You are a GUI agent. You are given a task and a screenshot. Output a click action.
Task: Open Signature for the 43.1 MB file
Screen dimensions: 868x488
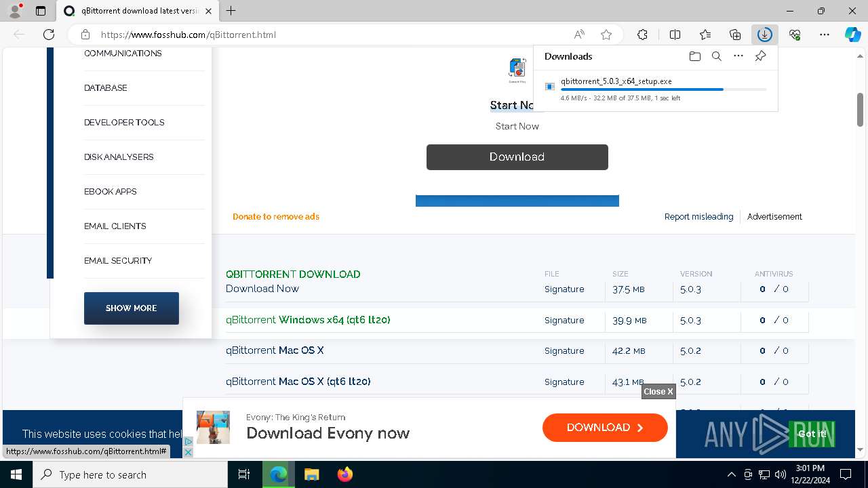(564, 382)
